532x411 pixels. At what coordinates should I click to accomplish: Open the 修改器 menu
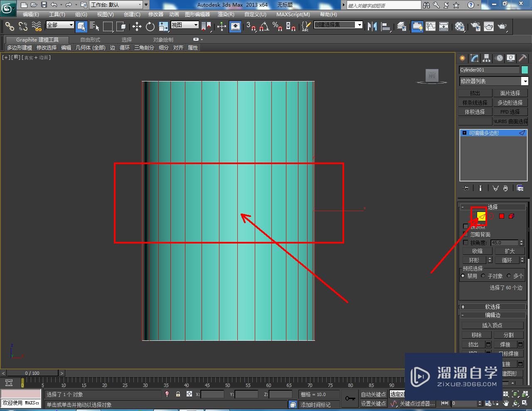pyautogui.click(x=156, y=14)
